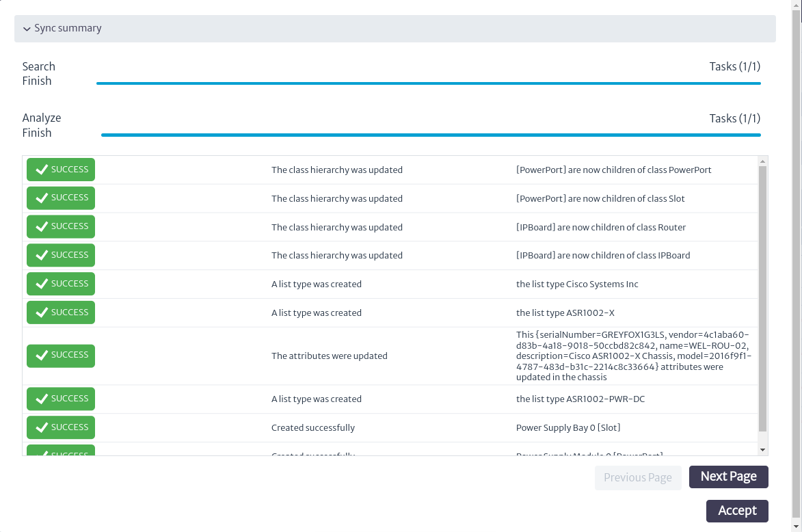The width and height of the screenshot is (802, 532).
Task: Click the page scrollbar's down arrow
Action: (797, 527)
